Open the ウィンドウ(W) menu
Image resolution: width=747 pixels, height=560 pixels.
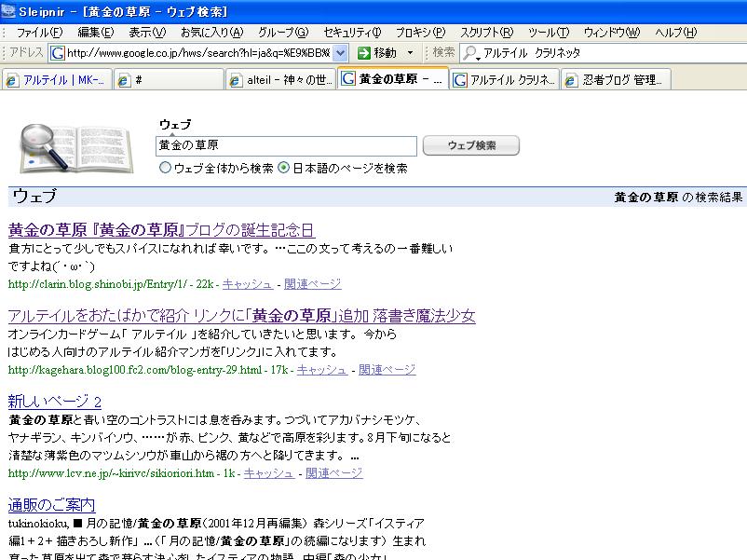(x=612, y=33)
